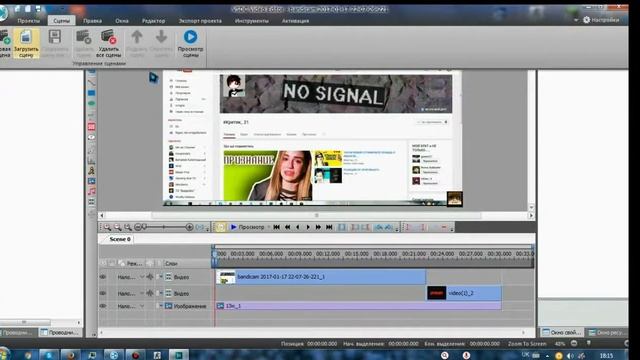Step one frame backward
Screen dimensions: 640x360
pyautogui.click(x=298, y=227)
